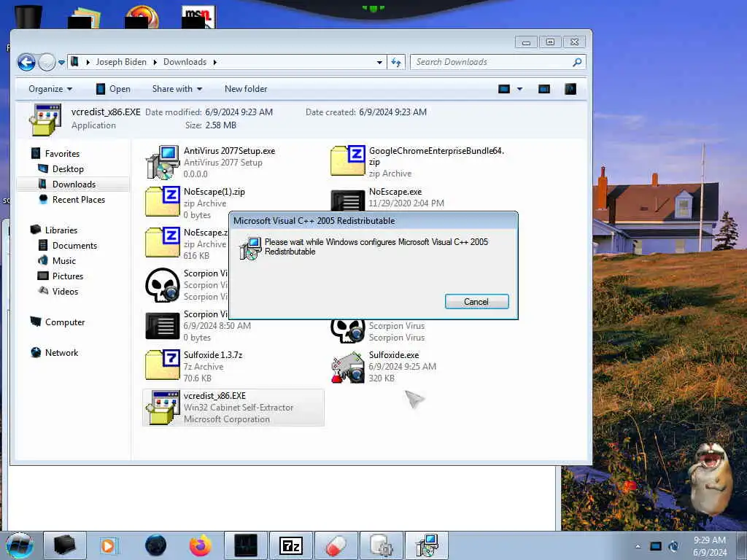Open the Share with menu
Image resolution: width=747 pixels, height=560 pixels.
click(x=177, y=89)
